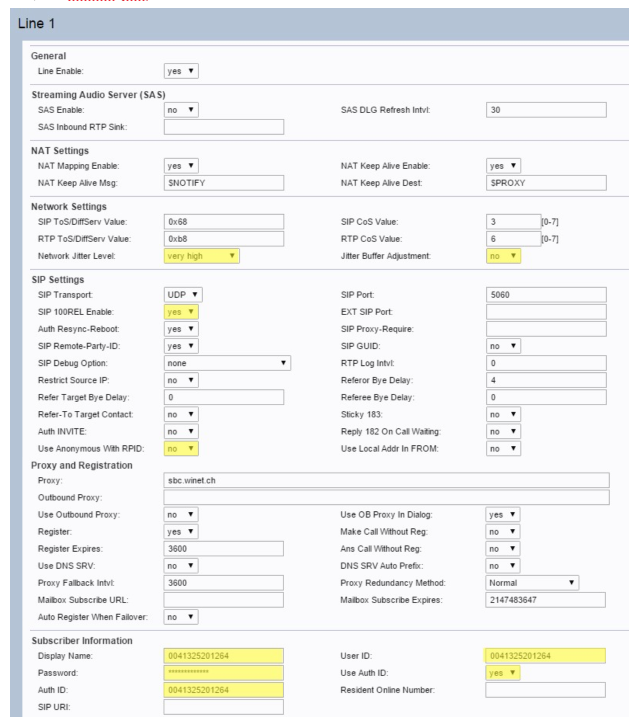This screenshot has height=724, width=629.
Task: Click RTP ToS/DiffServ Value field
Action: (x=224, y=239)
